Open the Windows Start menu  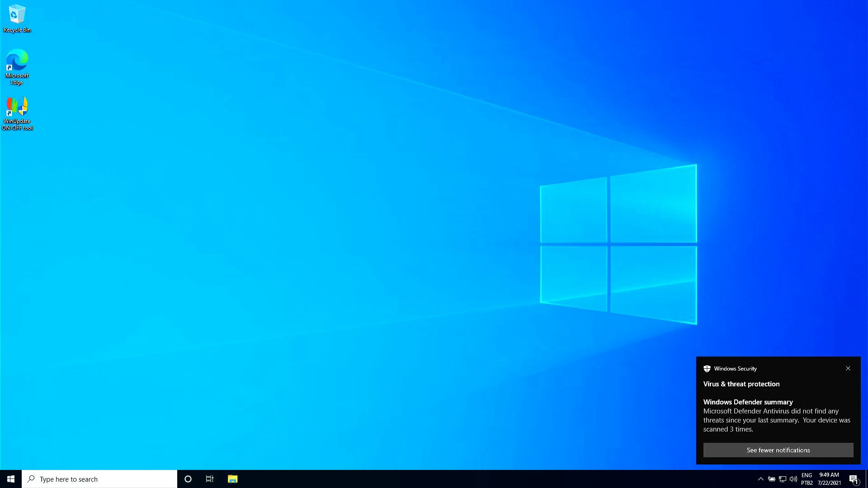click(x=11, y=479)
